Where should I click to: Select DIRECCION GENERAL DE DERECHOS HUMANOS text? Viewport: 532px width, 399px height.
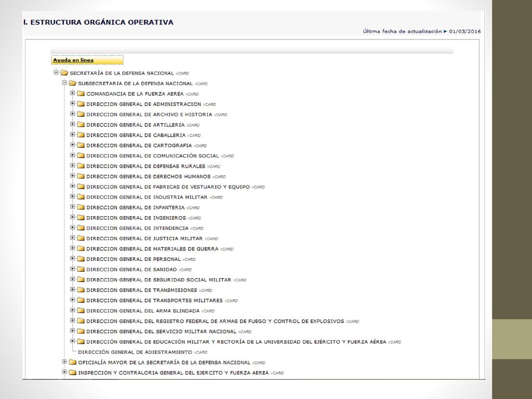click(148, 177)
